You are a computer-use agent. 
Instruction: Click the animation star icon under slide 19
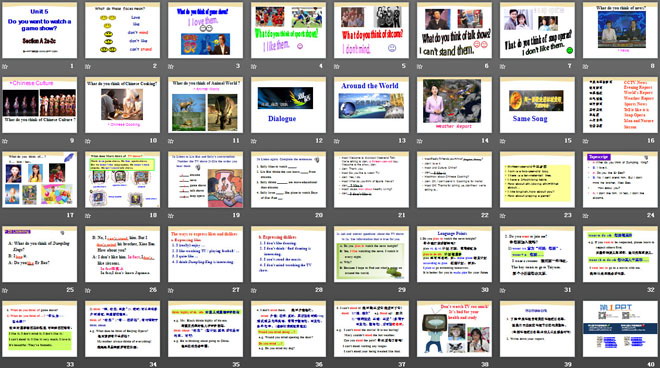pos(171,216)
